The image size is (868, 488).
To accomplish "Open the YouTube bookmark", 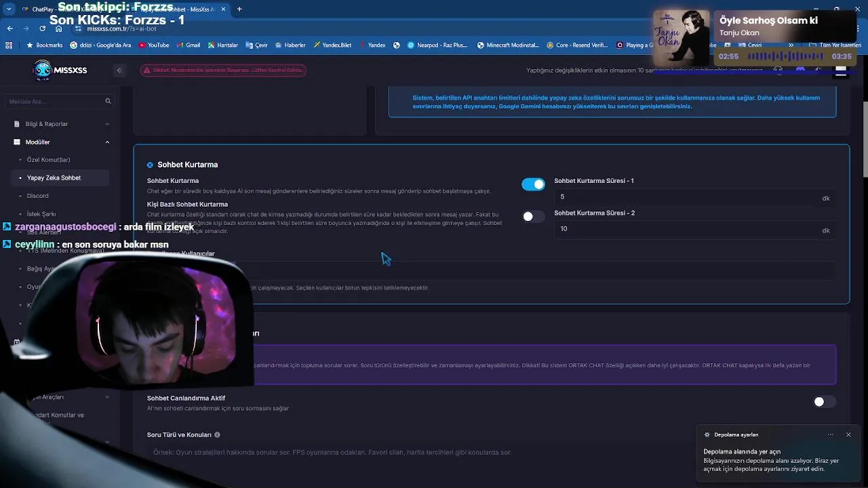I will pos(154,45).
